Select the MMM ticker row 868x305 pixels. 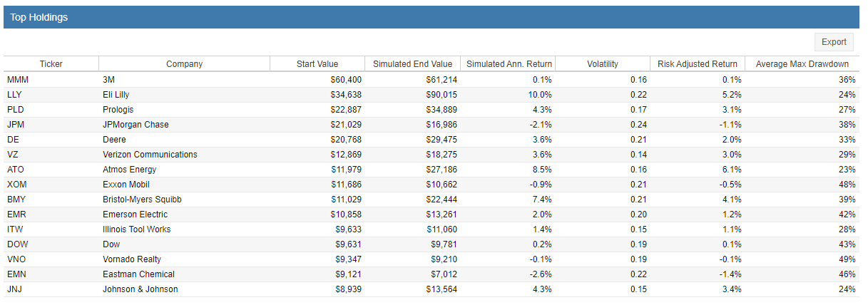[18, 80]
